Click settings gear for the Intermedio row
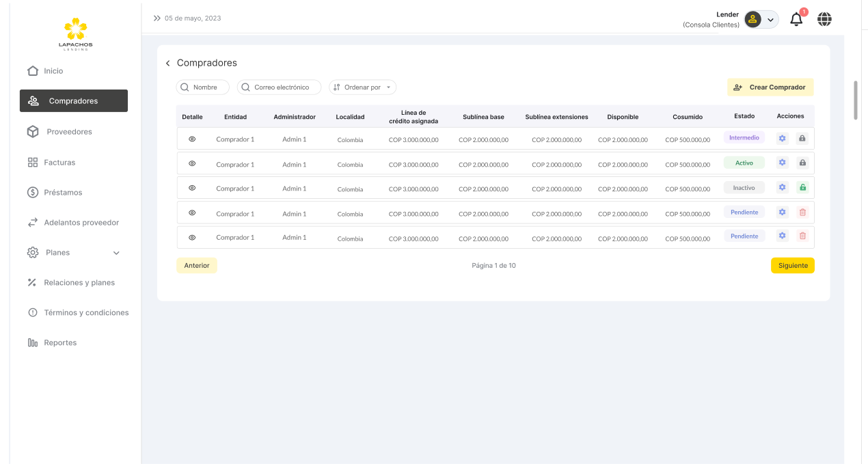Screen dimensions: 868x464 pyautogui.click(x=783, y=138)
